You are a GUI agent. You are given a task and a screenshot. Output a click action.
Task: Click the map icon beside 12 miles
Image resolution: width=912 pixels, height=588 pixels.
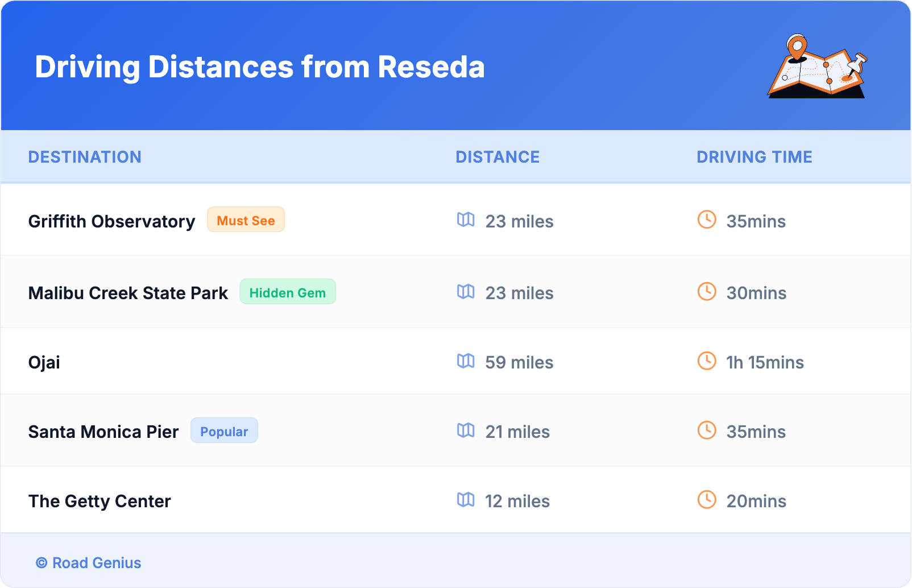click(x=466, y=500)
